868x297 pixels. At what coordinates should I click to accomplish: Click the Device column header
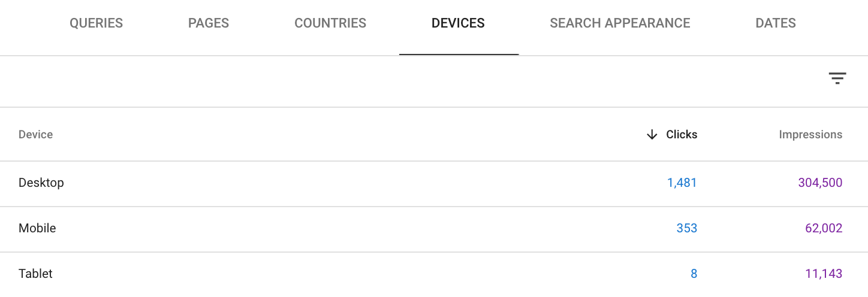point(35,135)
